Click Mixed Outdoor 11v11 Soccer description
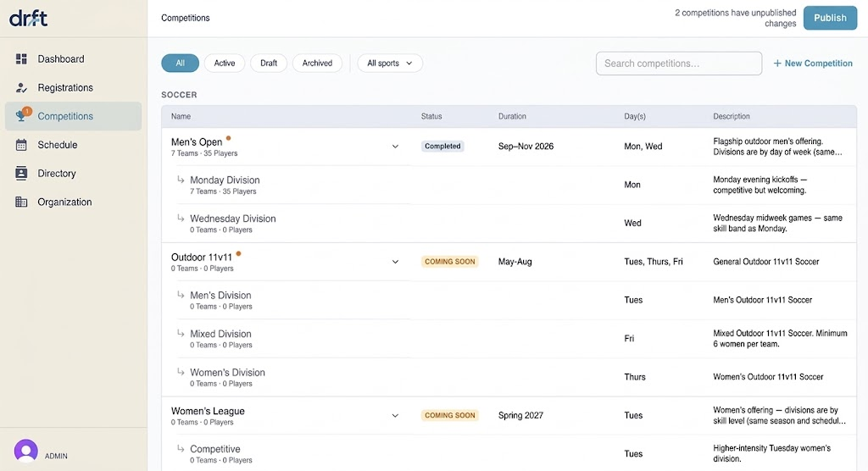Image resolution: width=868 pixels, height=471 pixels. 780,339
